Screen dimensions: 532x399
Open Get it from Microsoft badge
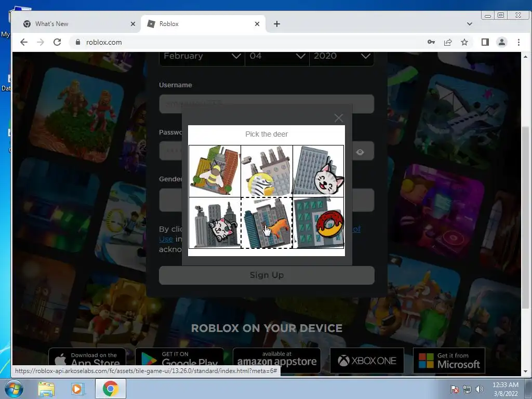pos(449,361)
